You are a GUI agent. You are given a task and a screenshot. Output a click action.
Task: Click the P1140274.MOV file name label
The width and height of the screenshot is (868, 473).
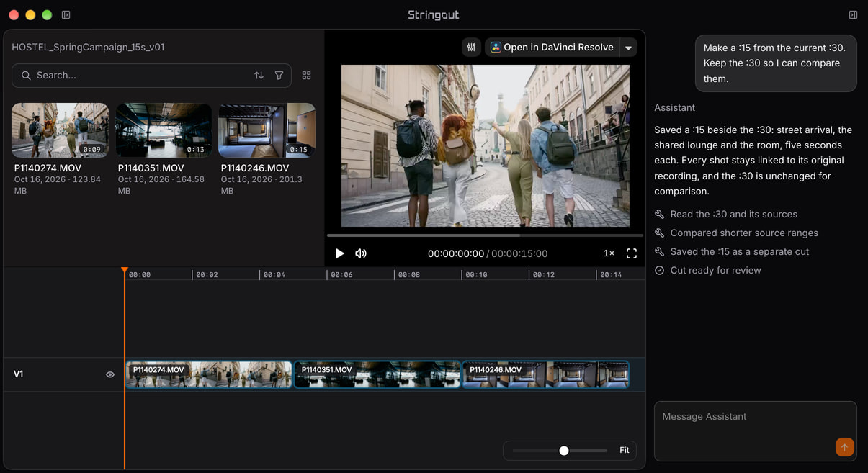pyautogui.click(x=48, y=168)
